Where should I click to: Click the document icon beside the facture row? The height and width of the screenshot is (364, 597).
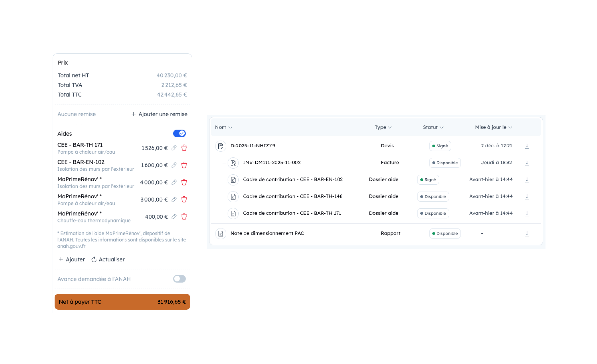pos(233,163)
